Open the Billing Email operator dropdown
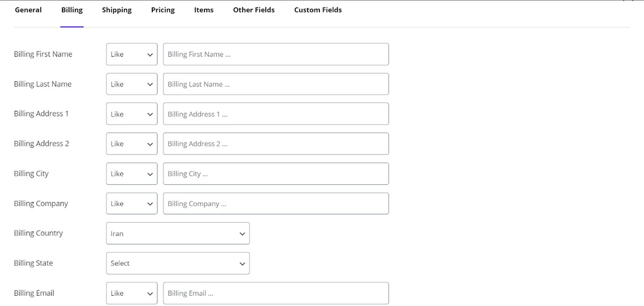Screen dimensions: 644x306 point(131,293)
